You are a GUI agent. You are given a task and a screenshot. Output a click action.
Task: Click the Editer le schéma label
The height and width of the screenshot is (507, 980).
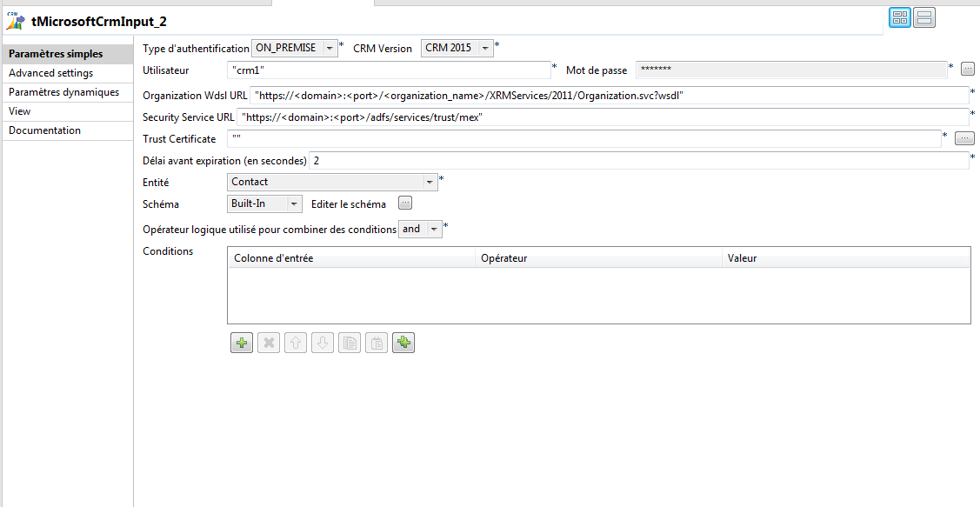tap(348, 204)
